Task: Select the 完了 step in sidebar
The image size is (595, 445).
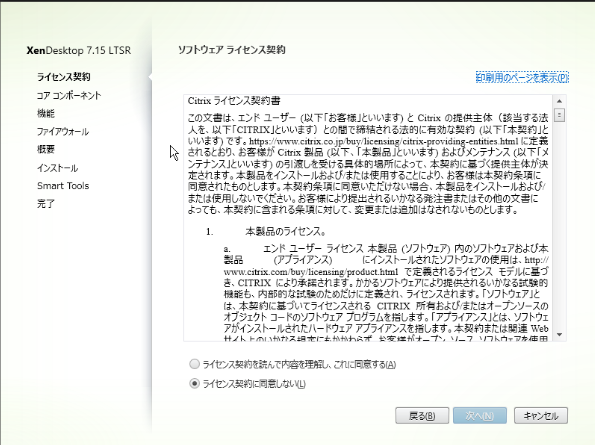Action: coord(46,204)
